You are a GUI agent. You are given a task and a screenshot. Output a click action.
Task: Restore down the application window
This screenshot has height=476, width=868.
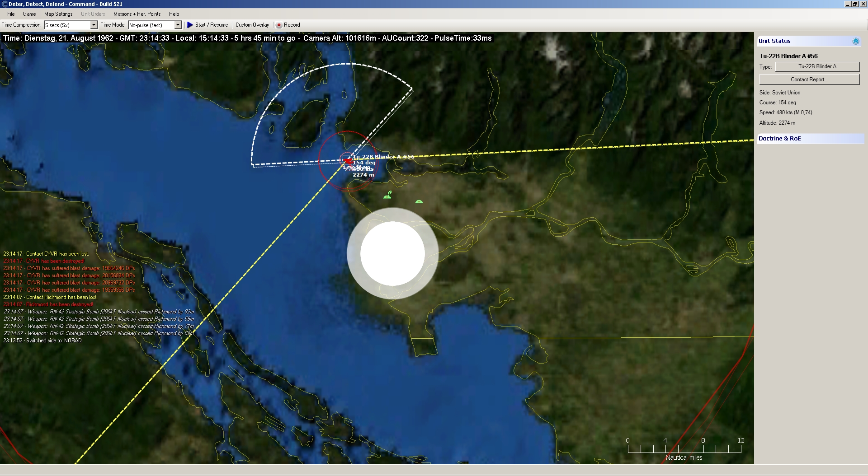(x=855, y=4)
